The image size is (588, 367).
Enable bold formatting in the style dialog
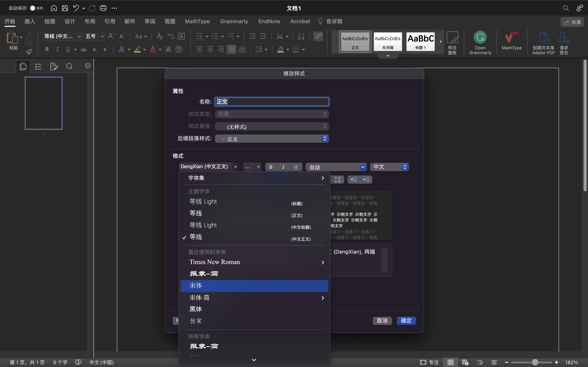pyautogui.click(x=271, y=167)
